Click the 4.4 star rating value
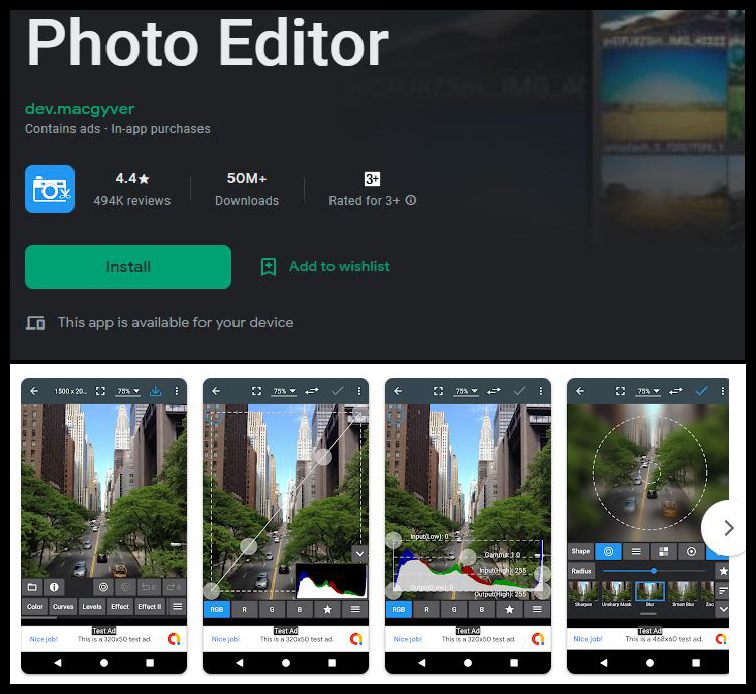 point(133,178)
